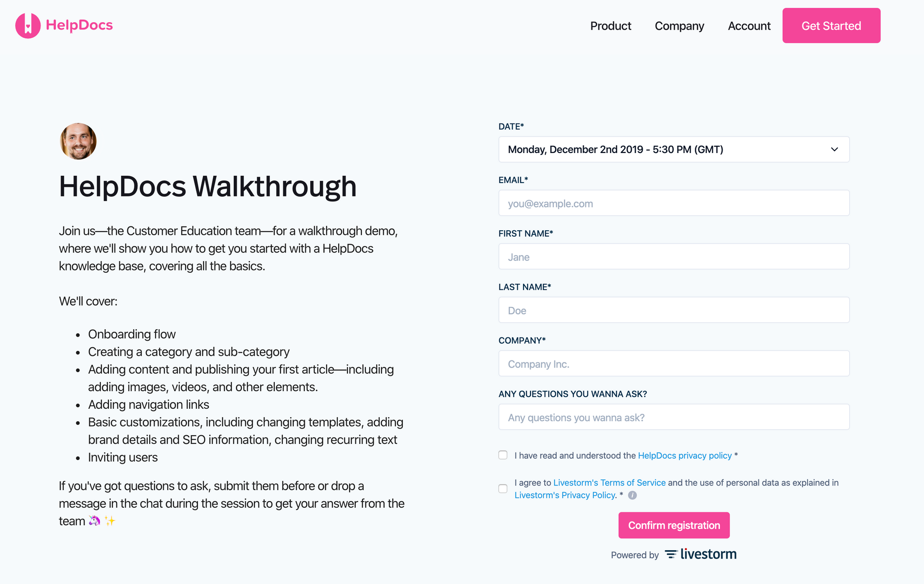Open the Company menu
Screen dimensions: 924x584
679,26
